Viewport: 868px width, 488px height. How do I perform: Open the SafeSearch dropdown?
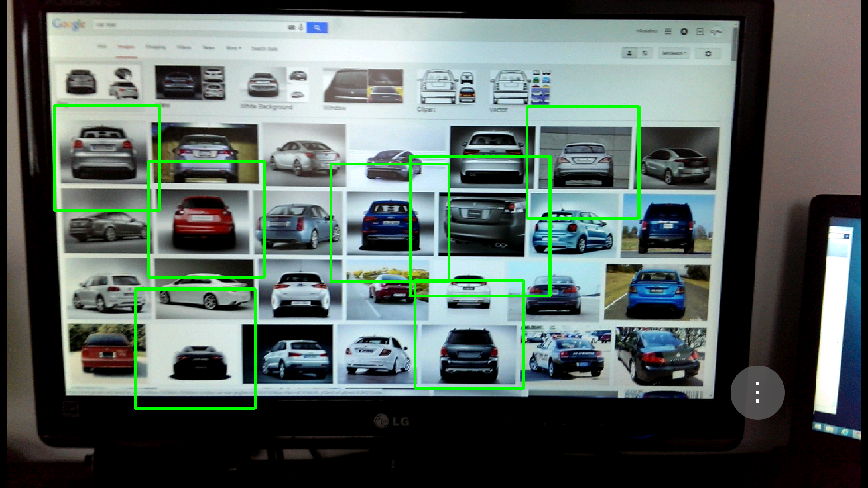click(x=674, y=53)
